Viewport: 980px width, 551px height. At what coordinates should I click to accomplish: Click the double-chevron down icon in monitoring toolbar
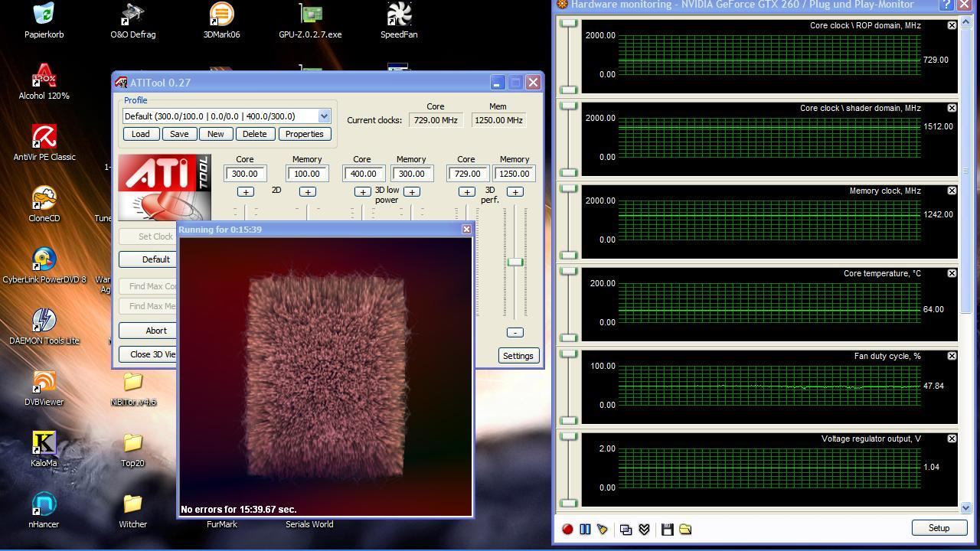(x=644, y=529)
